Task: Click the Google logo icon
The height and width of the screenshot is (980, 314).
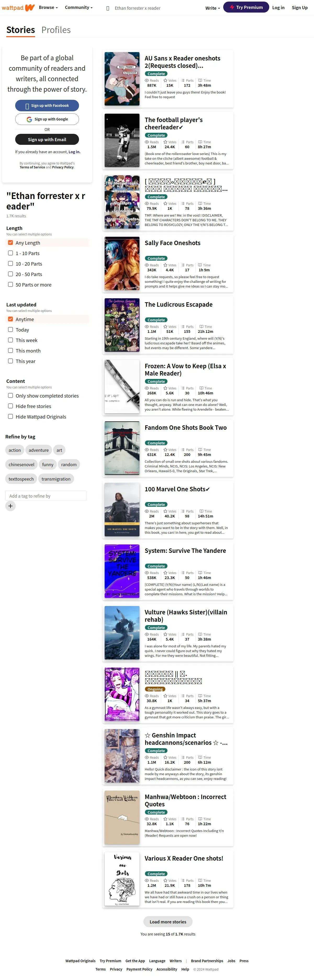Action: pyautogui.click(x=29, y=119)
